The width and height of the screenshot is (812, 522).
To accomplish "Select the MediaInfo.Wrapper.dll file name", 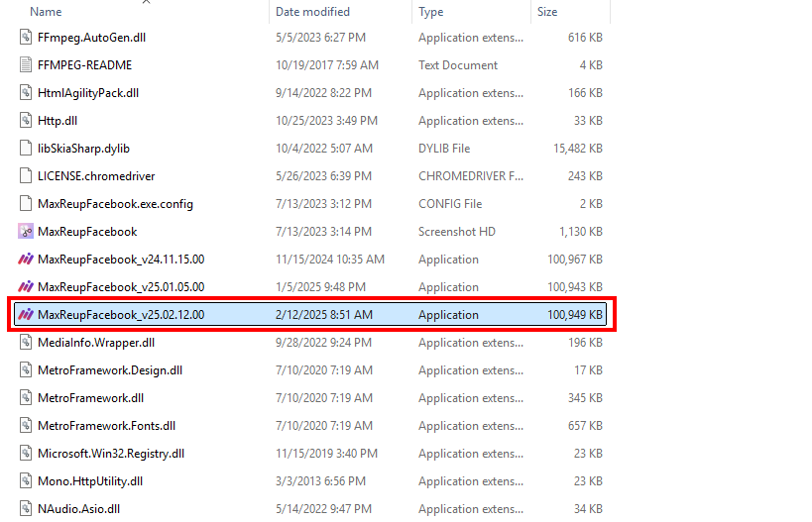I will click(x=96, y=343).
